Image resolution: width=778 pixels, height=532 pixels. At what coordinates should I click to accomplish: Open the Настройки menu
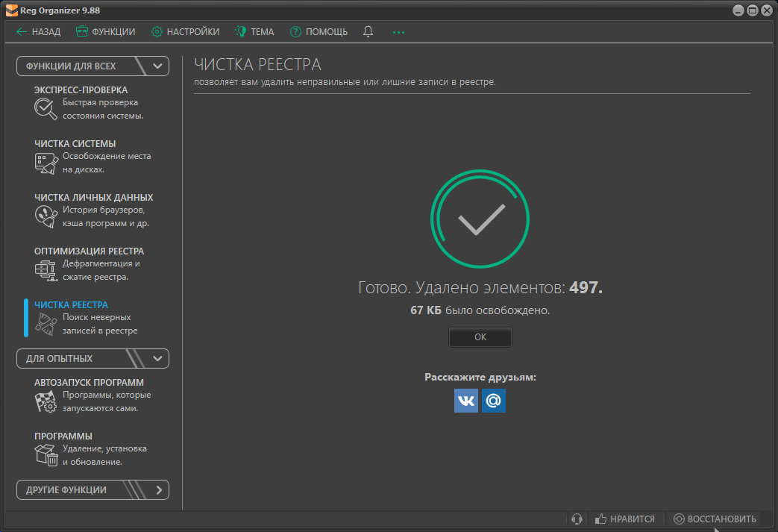185,31
